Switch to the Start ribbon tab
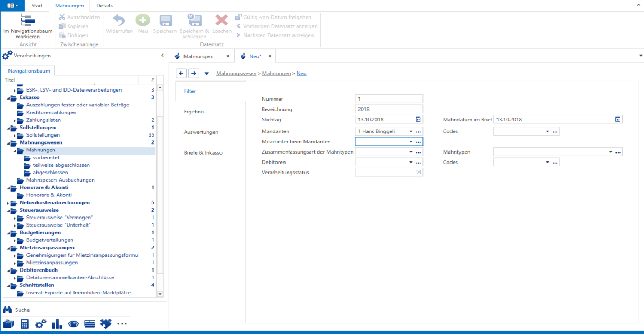The image size is (644, 334). click(x=37, y=5)
